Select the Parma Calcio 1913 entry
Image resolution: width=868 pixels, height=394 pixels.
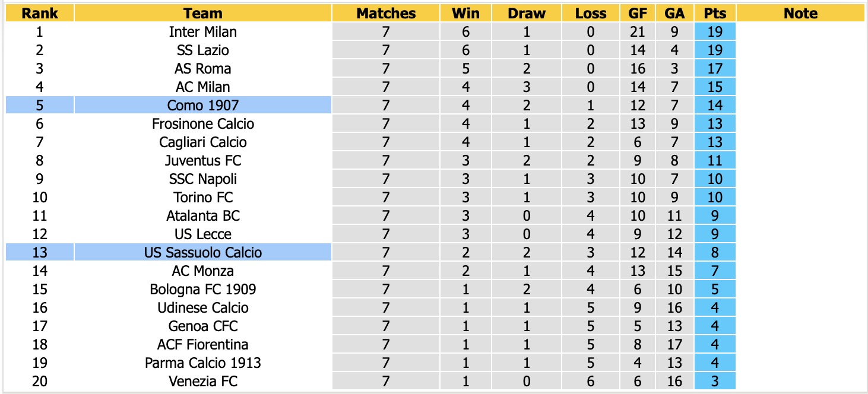203,363
